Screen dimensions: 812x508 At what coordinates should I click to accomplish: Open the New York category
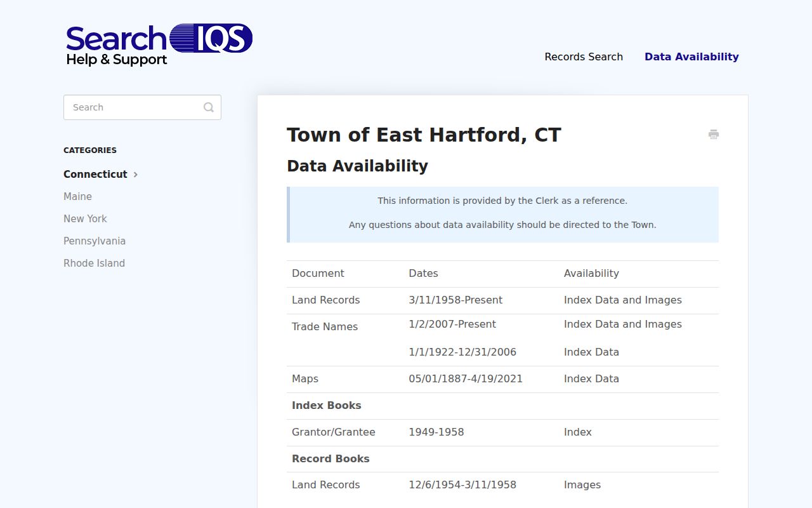pos(85,218)
